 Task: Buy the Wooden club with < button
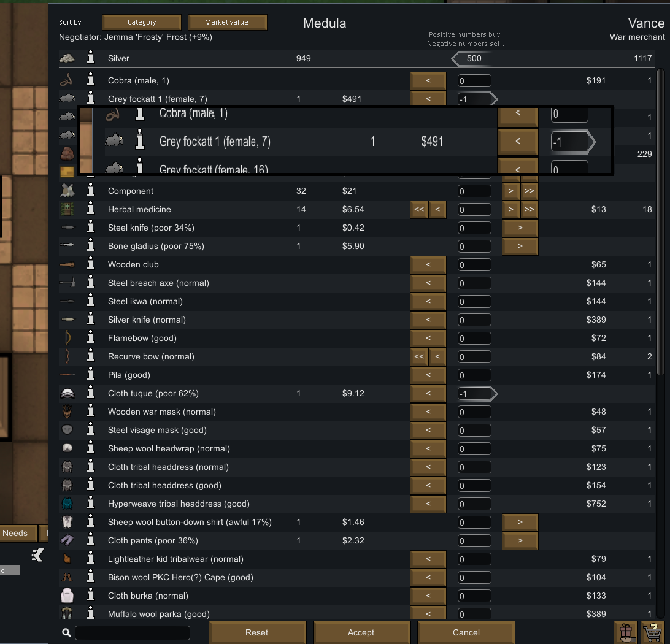point(428,264)
